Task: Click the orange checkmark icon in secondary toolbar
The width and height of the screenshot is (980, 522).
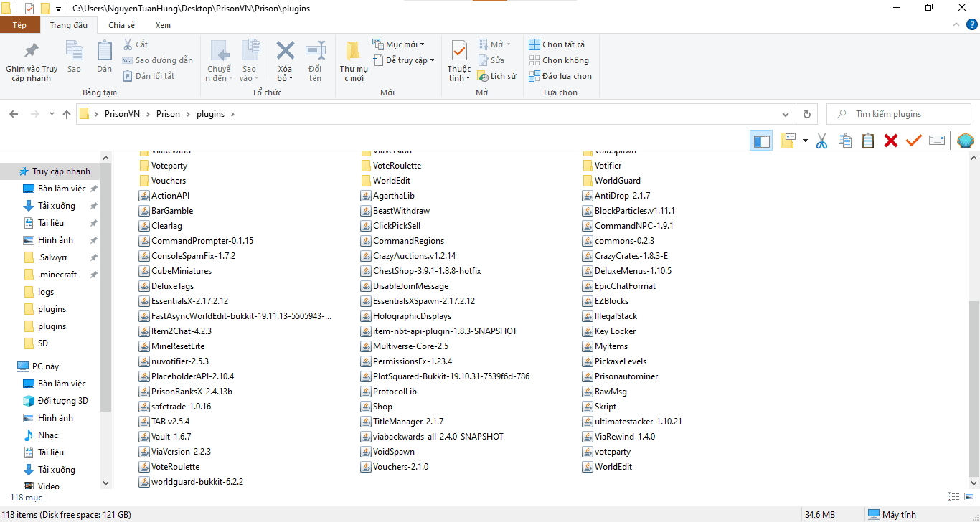Action: coord(913,141)
